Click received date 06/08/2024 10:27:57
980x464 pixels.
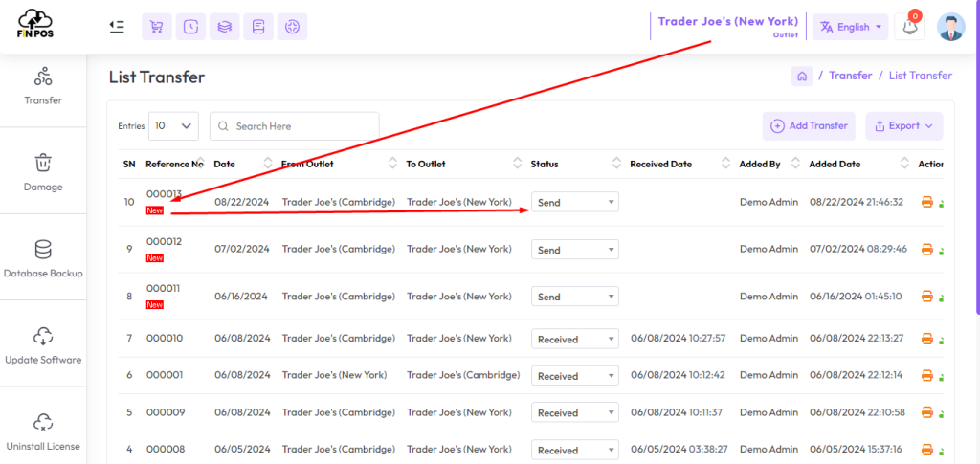[x=678, y=339]
